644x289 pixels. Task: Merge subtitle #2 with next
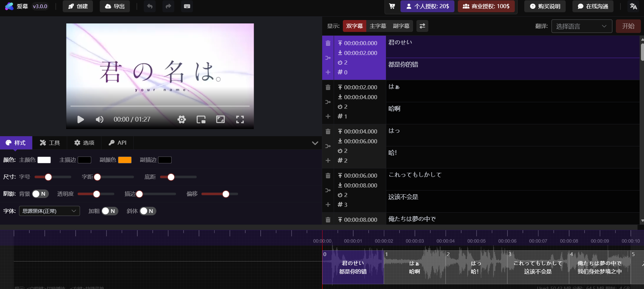tap(328, 146)
